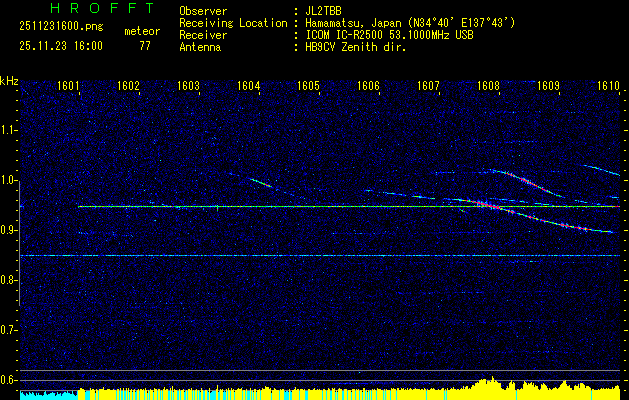Select the 1610 time marker
This screenshot has height=400, width=629.
pyautogui.click(x=608, y=86)
